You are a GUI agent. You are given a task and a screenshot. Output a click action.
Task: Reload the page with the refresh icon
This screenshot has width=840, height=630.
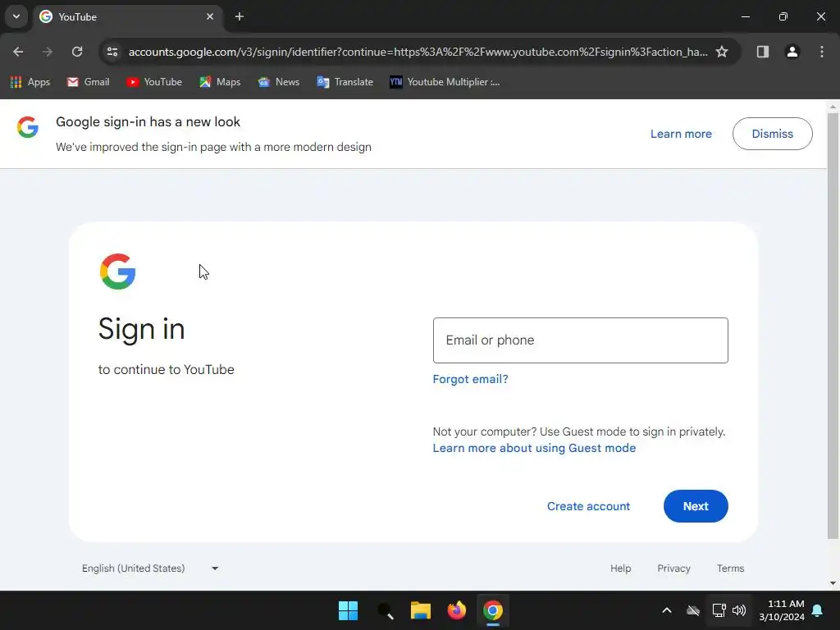(x=77, y=52)
